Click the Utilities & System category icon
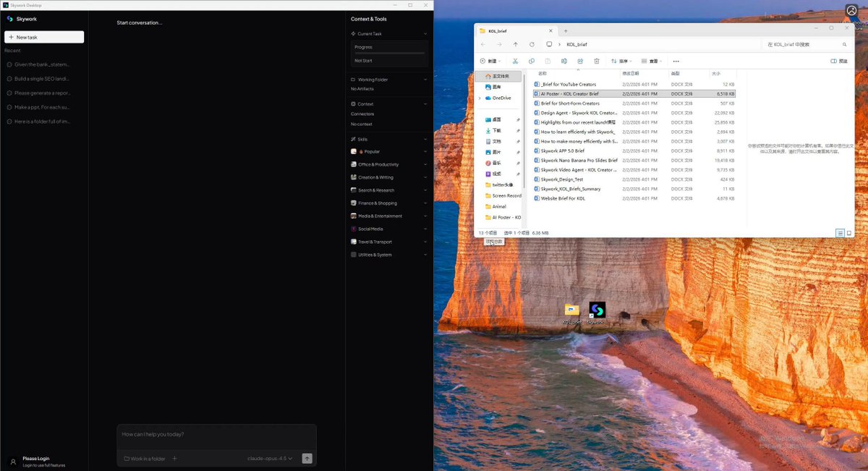The height and width of the screenshot is (471, 868). click(354, 255)
